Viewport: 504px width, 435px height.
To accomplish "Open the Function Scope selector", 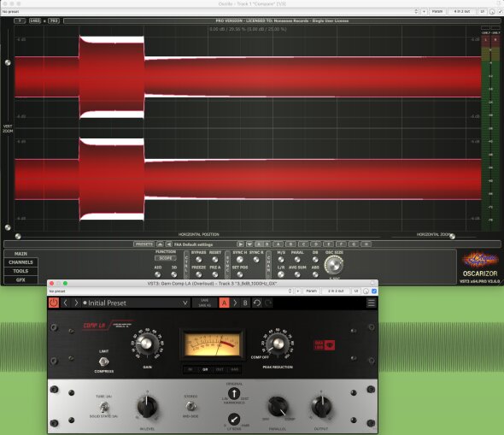I will [166, 258].
